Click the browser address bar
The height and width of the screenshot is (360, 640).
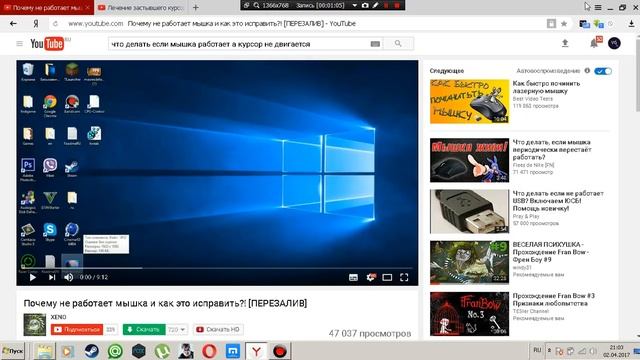coord(302,24)
